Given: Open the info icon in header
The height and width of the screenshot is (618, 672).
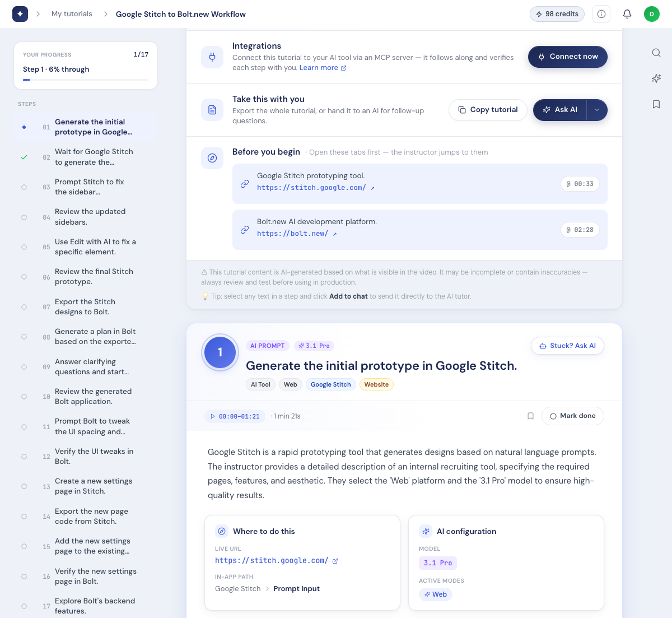Looking at the screenshot, I should point(601,14).
